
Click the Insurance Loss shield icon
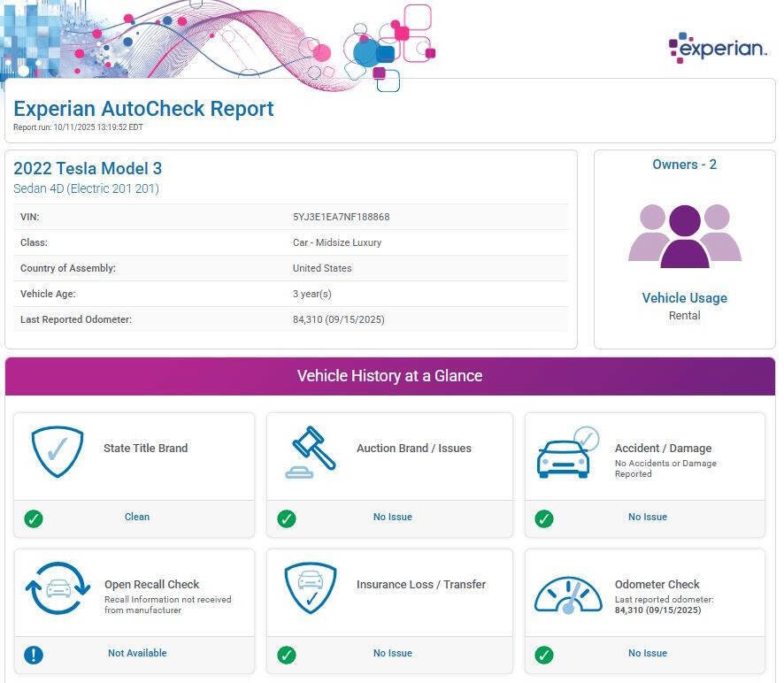[311, 588]
